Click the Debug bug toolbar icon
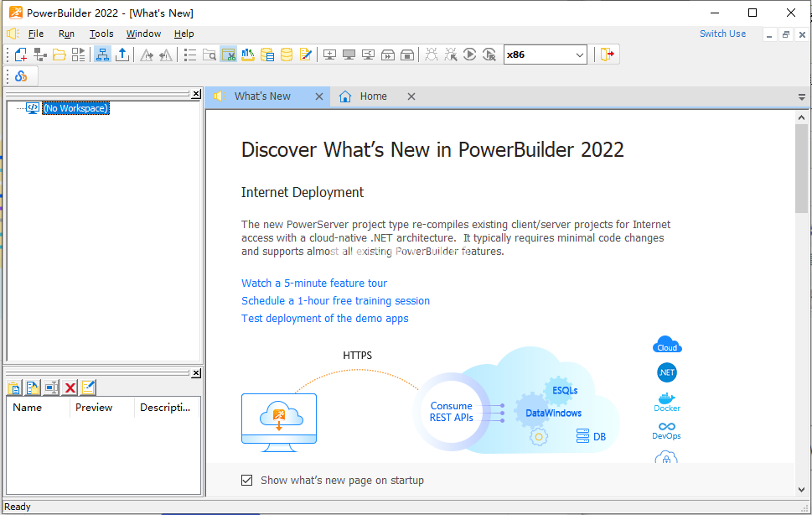This screenshot has width=812, height=515. (432, 55)
